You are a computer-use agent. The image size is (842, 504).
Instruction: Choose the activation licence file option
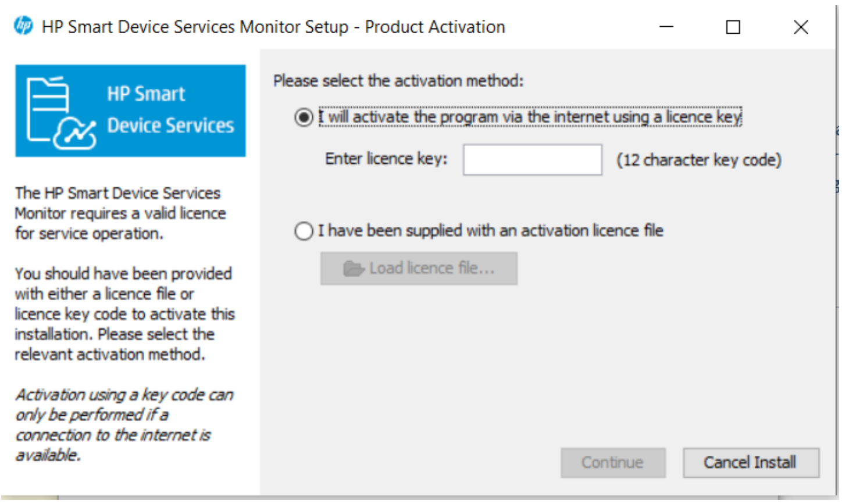point(304,231)
